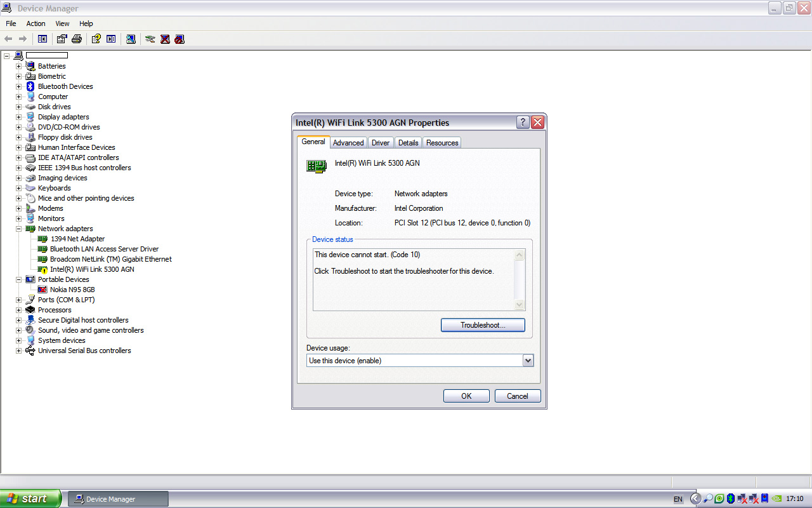This screenshot has height=508, width=812.
Task: Open the Help menu
Action: (86, 23)
